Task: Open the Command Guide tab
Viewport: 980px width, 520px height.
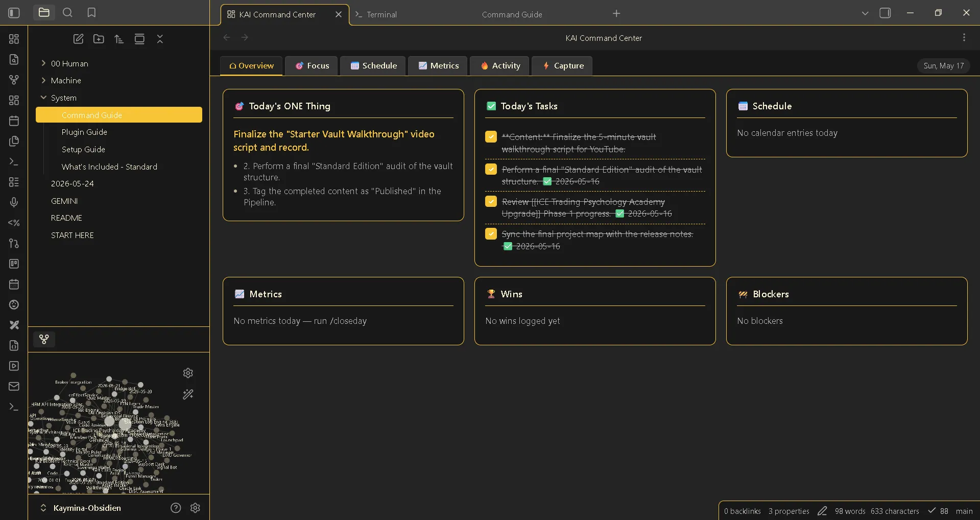Action: tap(512, 14)
